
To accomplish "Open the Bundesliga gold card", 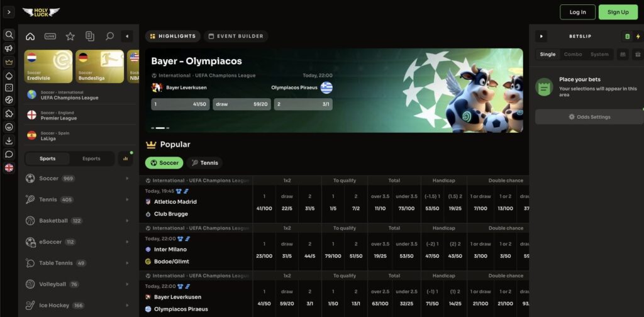I will [100, 67].
